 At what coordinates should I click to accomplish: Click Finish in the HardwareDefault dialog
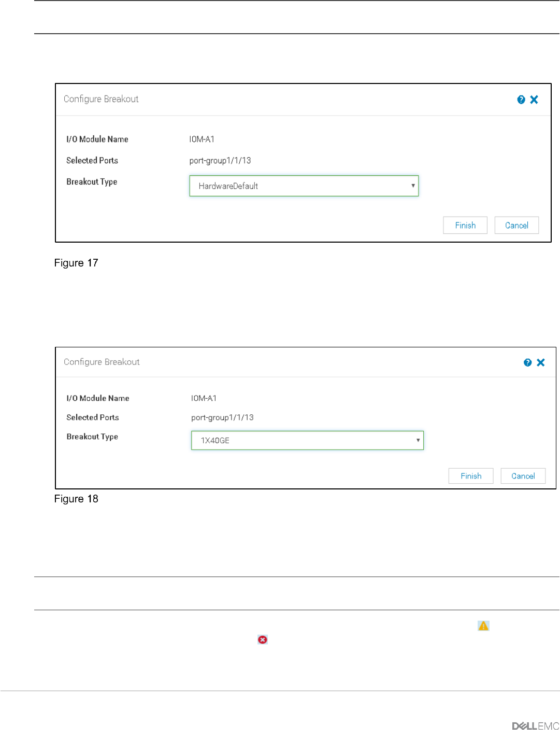[465, 225]
